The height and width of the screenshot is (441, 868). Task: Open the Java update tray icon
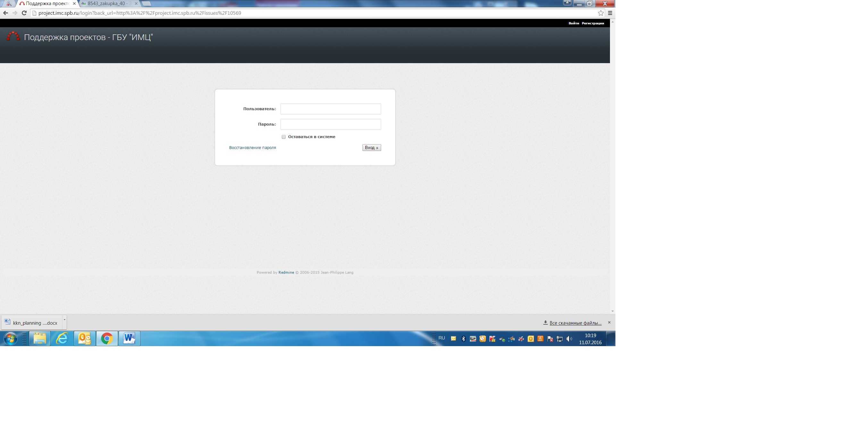[540, 339]
